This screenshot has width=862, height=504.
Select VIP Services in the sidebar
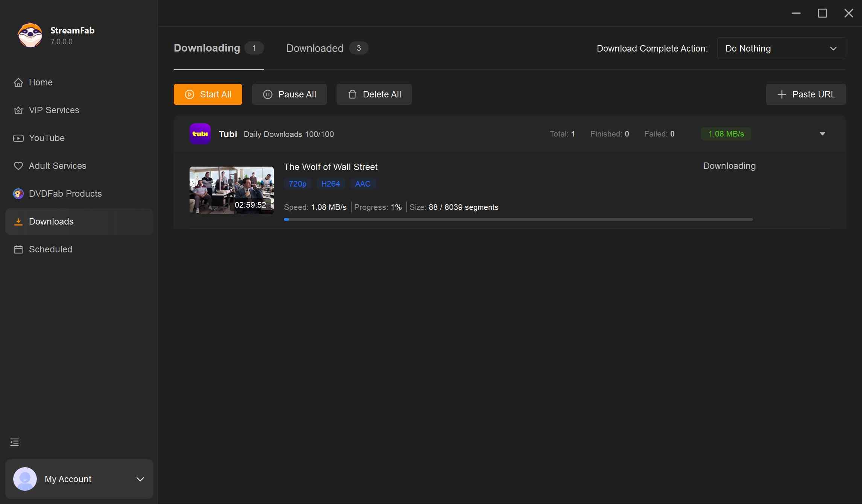tap(53, 110)
